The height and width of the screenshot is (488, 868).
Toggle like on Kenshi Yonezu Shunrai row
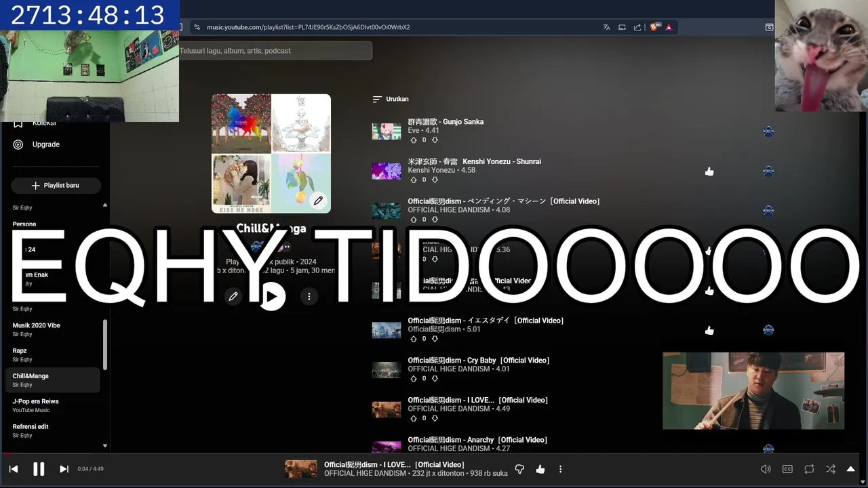click(709, 171)
